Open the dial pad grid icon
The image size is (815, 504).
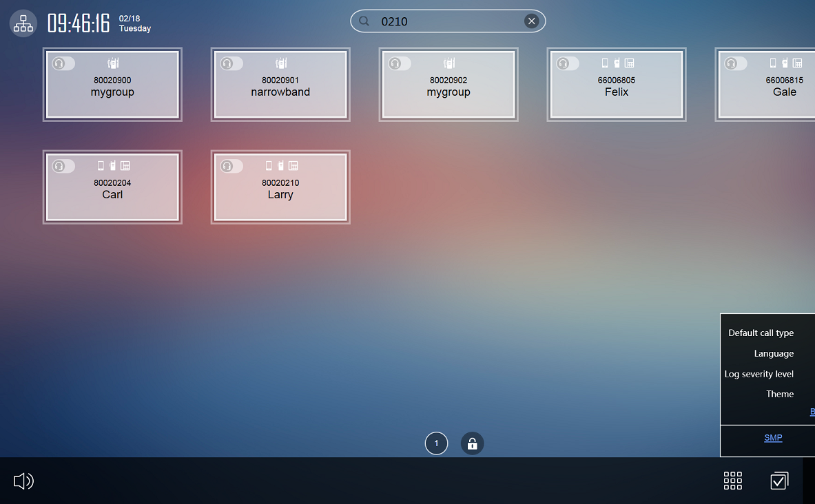pos(733,481)
